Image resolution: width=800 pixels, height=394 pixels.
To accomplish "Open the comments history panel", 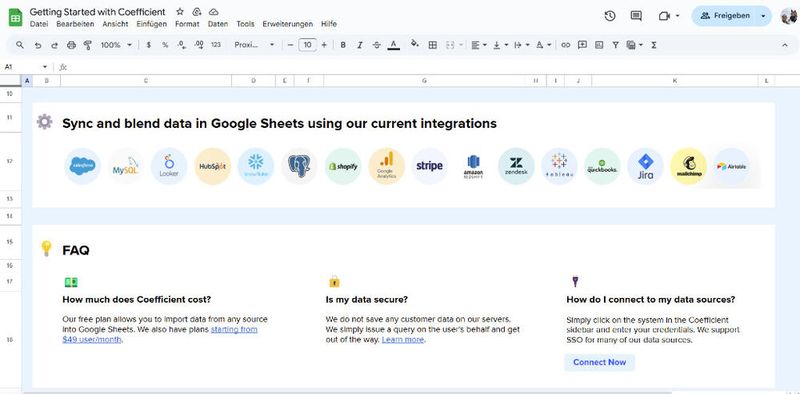I will tap(636, 16).
